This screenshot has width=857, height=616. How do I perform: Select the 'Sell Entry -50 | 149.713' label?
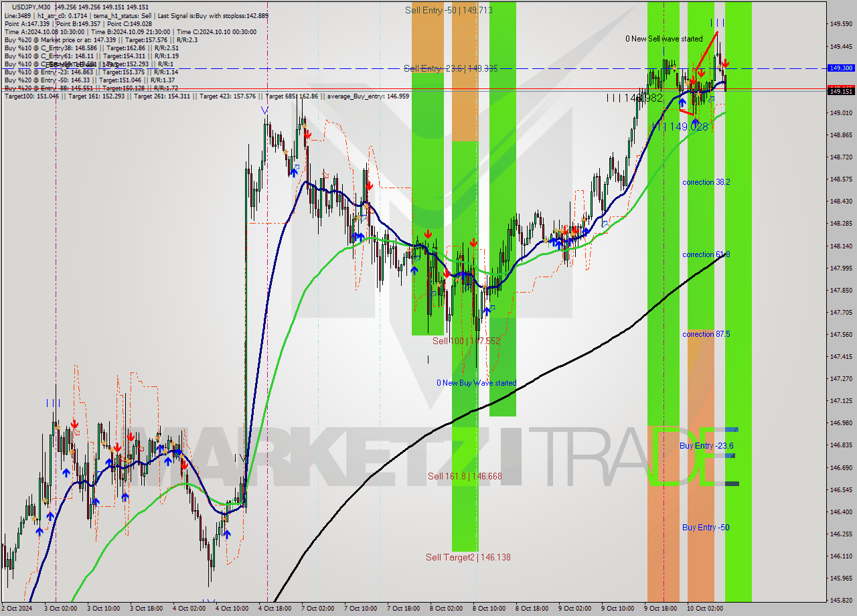[x=449, y=10]
